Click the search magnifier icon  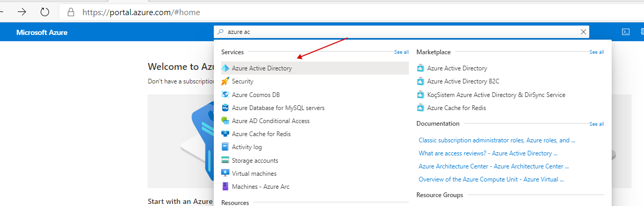[x=221, y=32]
